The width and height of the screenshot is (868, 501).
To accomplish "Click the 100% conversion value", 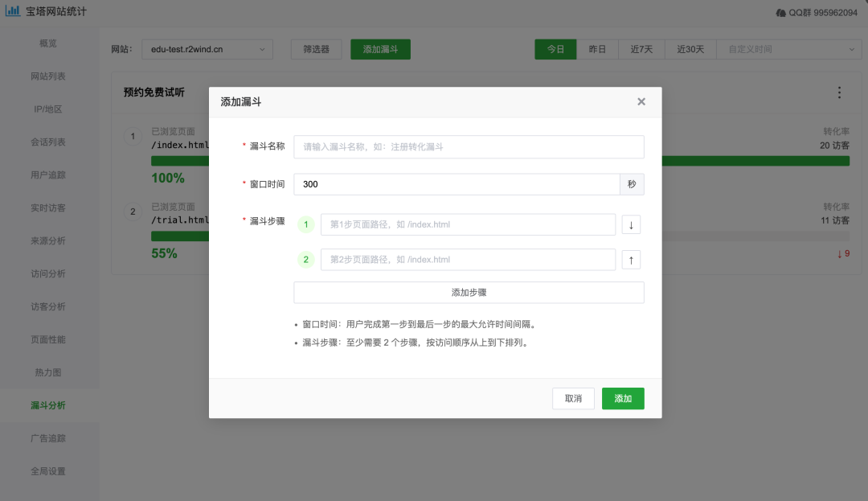I will (168, 179).
